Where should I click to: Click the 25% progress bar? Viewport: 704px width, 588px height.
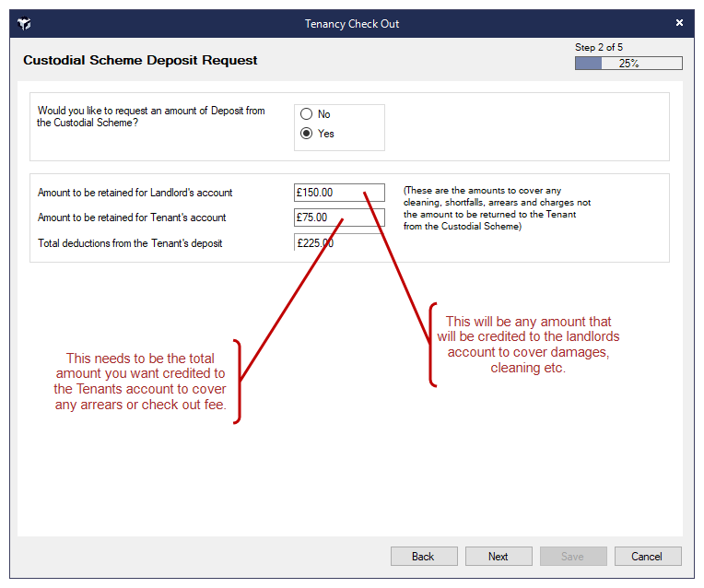(628, 64)
